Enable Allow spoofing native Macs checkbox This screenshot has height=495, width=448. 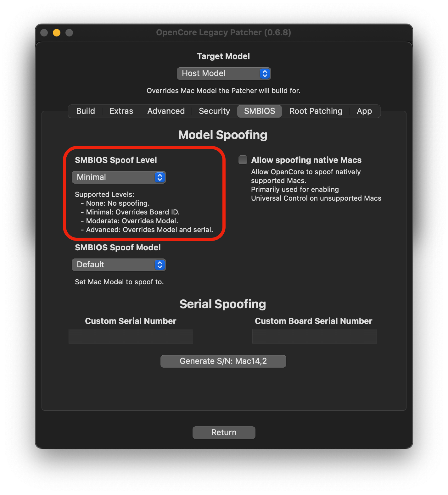click(x=243, y=160)
